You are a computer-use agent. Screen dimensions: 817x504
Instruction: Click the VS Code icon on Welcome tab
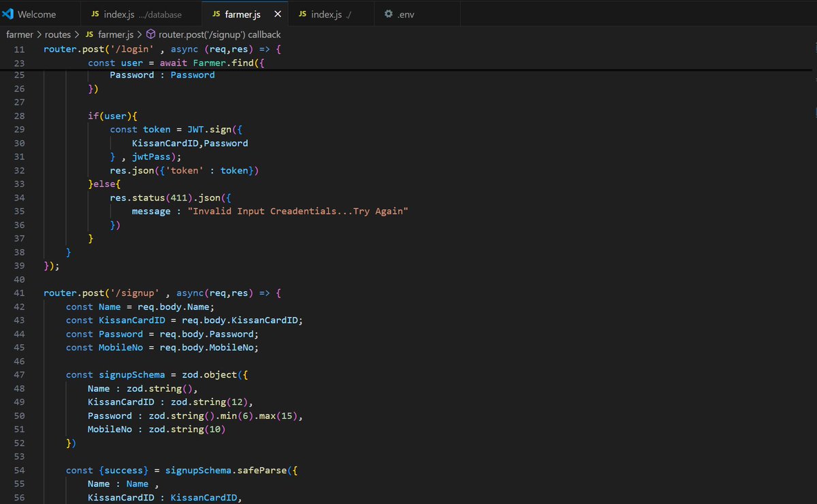click(8, 14)
